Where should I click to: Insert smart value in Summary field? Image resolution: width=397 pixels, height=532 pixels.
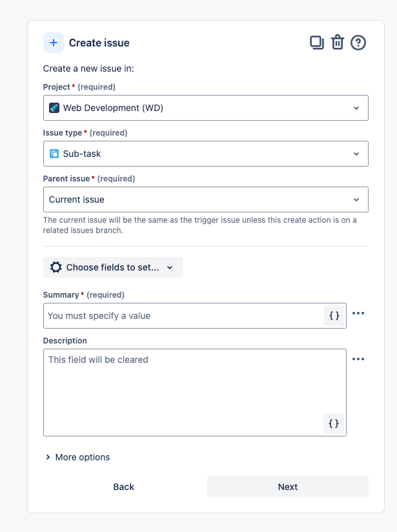click(334, 316)
